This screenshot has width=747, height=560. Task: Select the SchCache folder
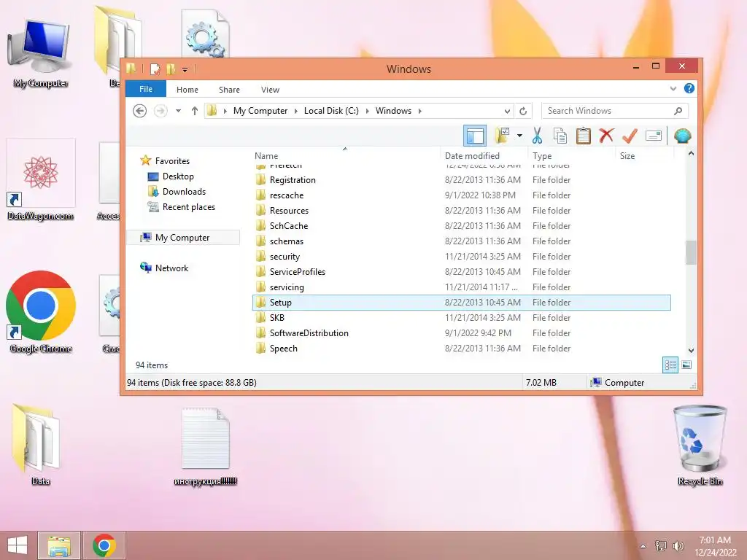point(462,226)
